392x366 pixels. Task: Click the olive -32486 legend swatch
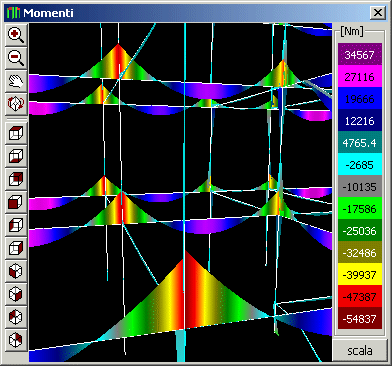(360, 253)
